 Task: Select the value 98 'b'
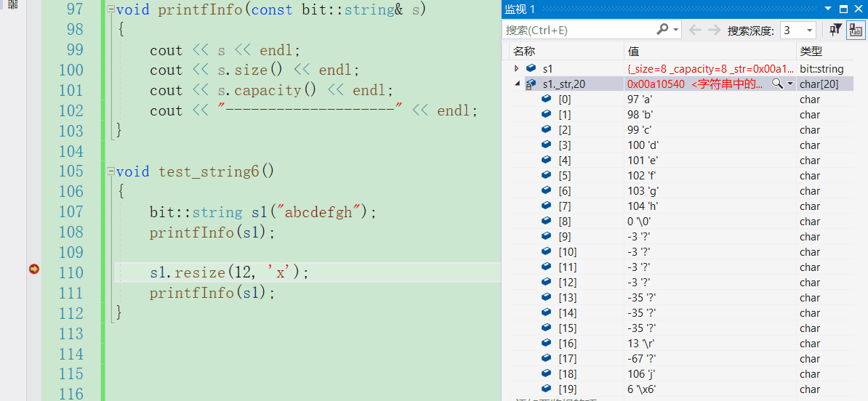(x=640, y=115)
